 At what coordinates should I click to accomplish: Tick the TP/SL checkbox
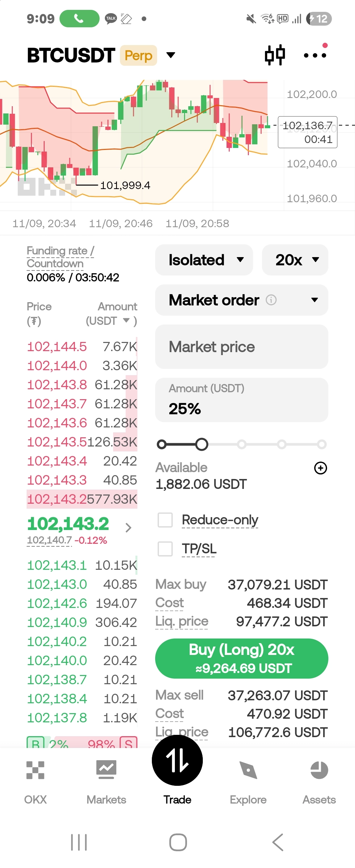coord(165,549)
